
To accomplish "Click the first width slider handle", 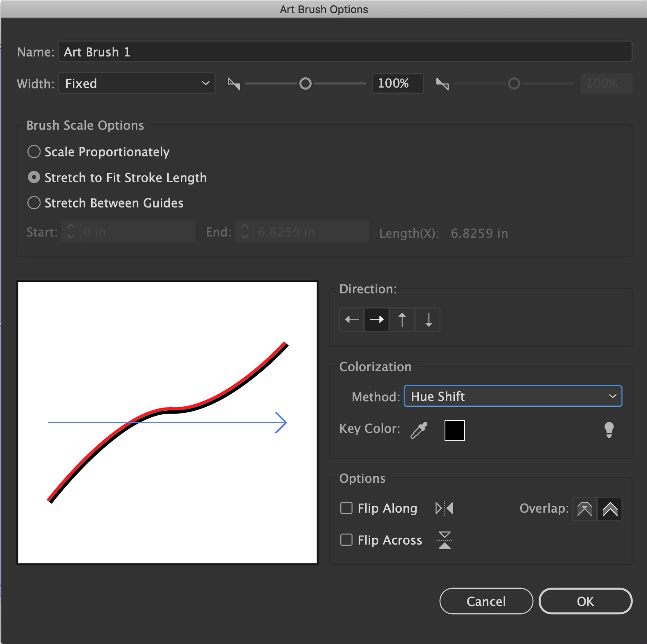I will (306, 84).
